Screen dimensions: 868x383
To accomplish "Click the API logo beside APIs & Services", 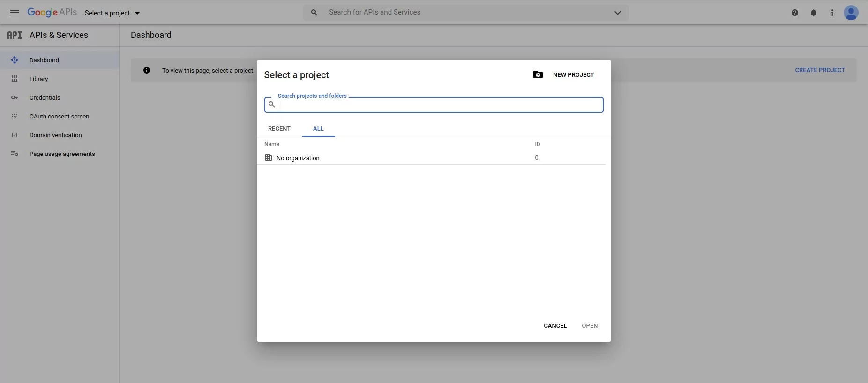I will click(15, 35).
